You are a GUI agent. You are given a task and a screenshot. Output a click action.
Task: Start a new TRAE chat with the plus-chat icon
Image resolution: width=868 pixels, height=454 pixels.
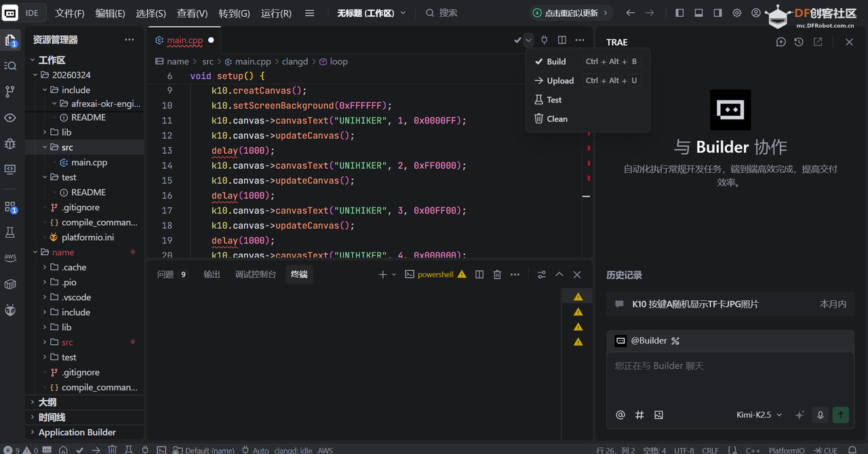pos(781,41)
